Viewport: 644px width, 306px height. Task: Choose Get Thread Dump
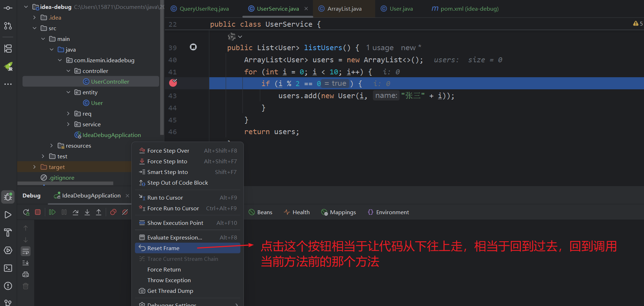point(188,291)
